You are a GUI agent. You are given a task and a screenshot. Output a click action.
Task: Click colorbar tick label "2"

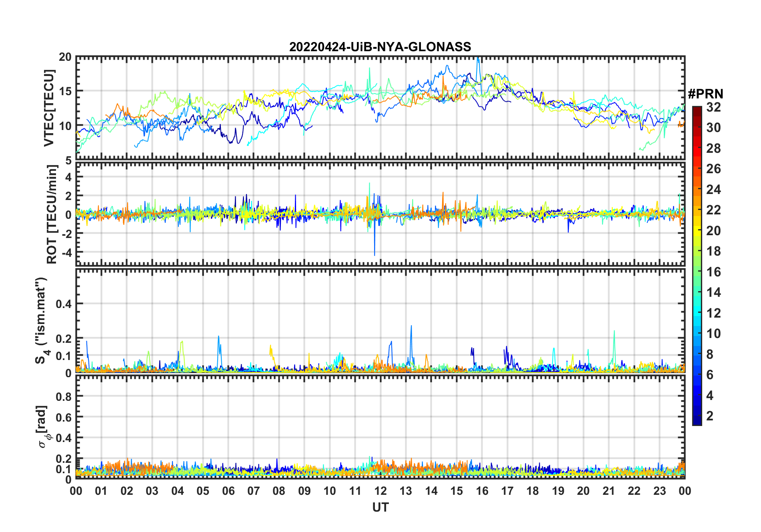(x=710, y=416)
